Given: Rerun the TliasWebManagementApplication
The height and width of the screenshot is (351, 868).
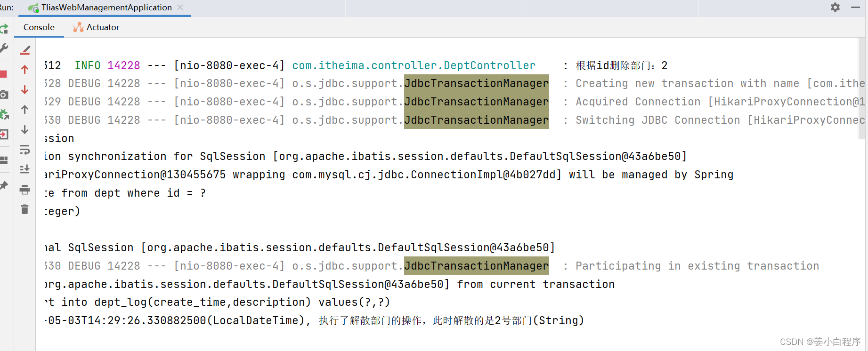Looking at the screenshot, I should coord(5,29).
